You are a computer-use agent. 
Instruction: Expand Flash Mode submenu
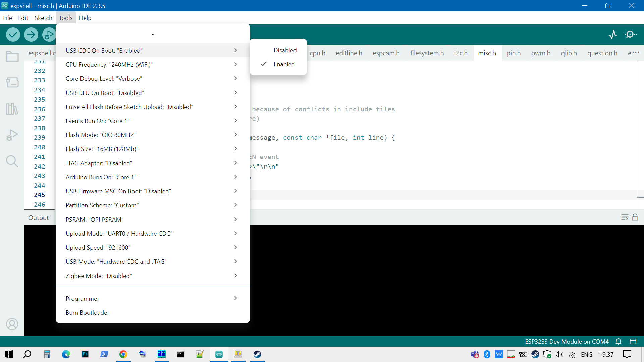click(153, 135)
